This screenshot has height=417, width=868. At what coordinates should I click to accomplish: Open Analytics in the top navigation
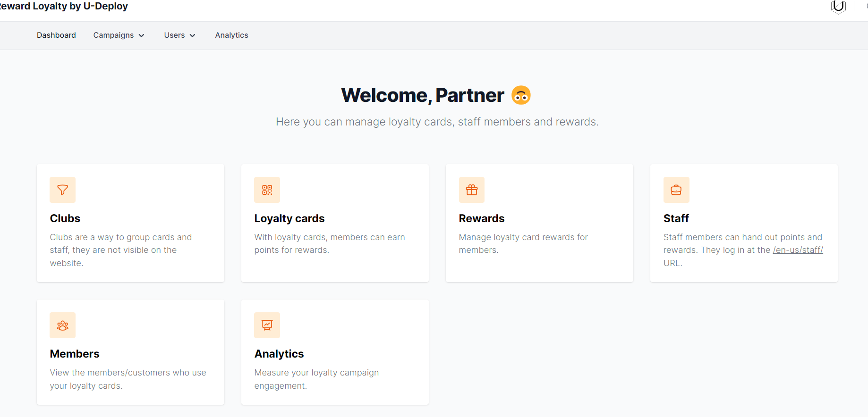pos(231,35)
